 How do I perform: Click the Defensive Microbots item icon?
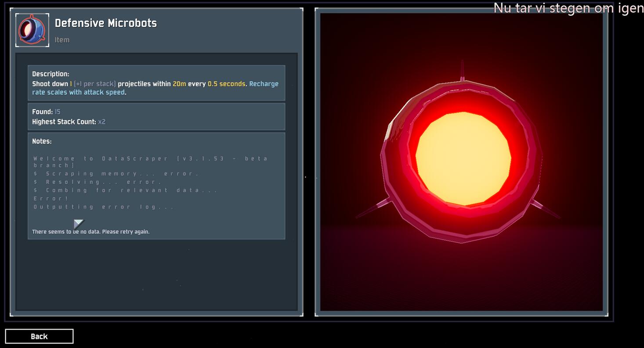[x=32, y=30]
